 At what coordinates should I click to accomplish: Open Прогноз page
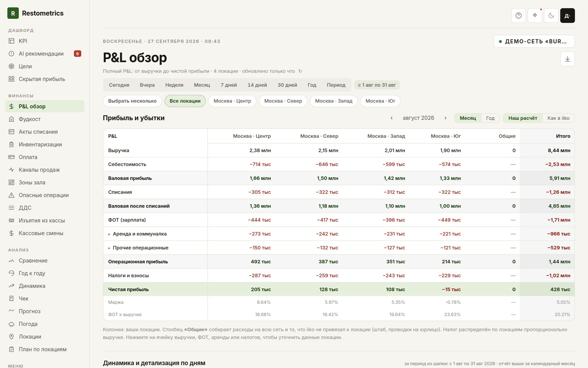point(45,311)
